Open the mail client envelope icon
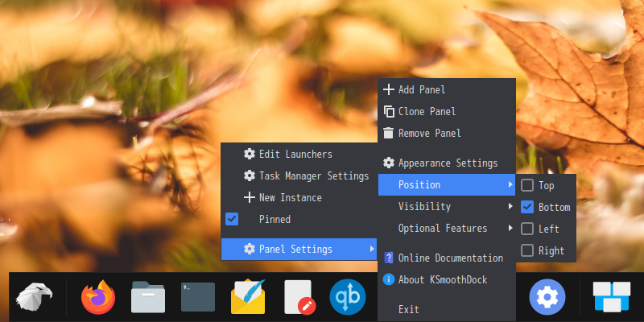Screen dimensions: 644x322 248,296
